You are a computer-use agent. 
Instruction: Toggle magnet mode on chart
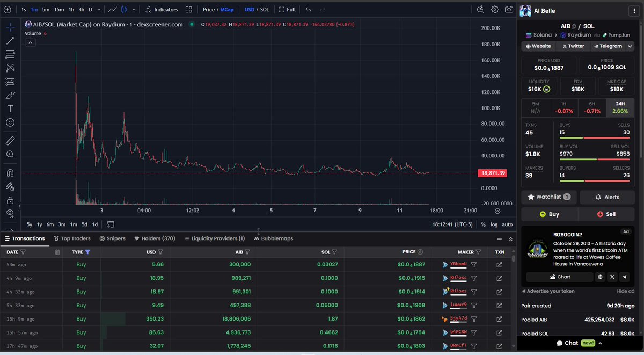click(10, 173)
